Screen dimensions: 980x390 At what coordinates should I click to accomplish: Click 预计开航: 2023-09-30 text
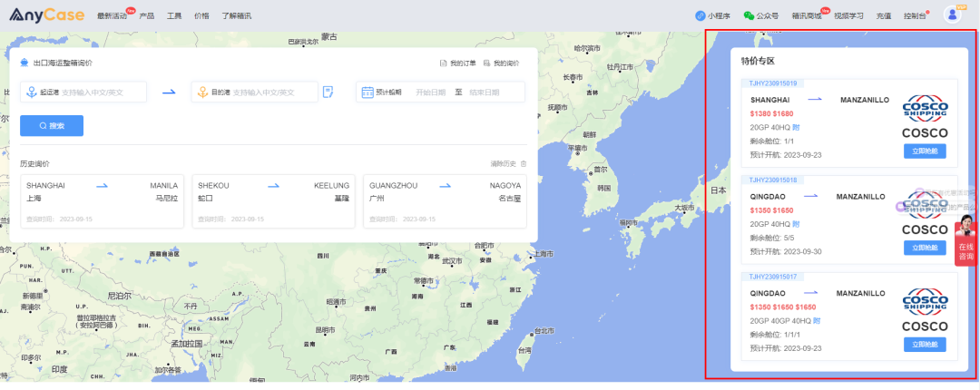tap(786, 251)
